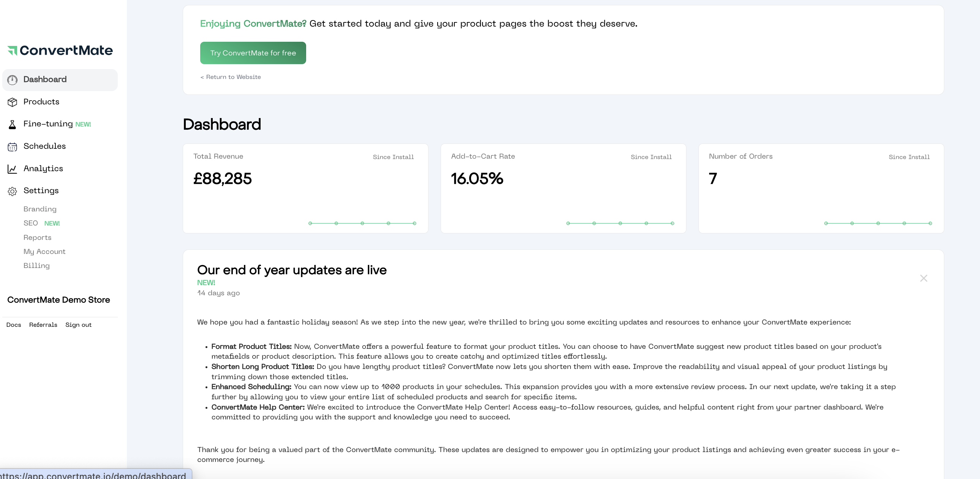Open the Docs link
The image size is (980, 479).
pos(14,325)
